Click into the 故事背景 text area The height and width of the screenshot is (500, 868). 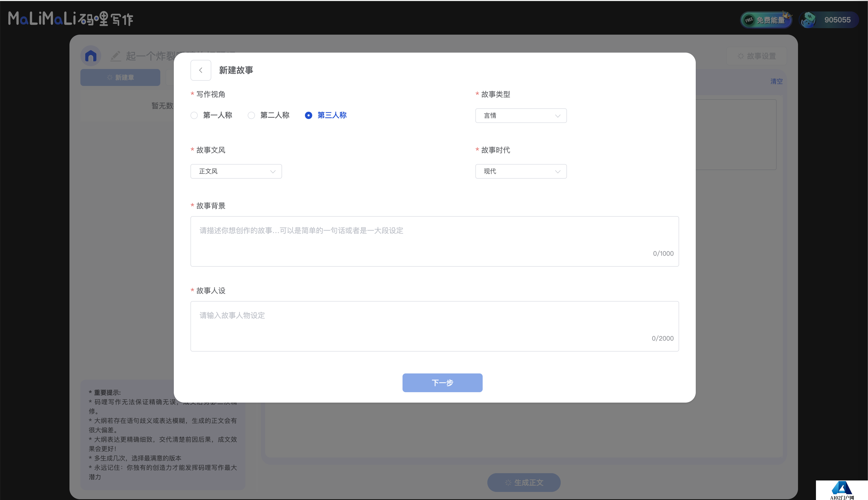pos(434,241)
